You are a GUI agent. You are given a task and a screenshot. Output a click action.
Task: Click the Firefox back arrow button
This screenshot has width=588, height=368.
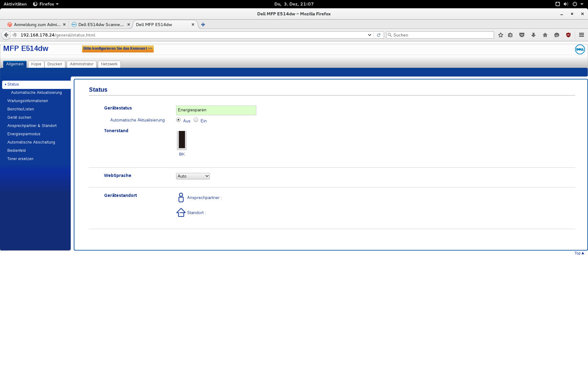click(6, 35)
